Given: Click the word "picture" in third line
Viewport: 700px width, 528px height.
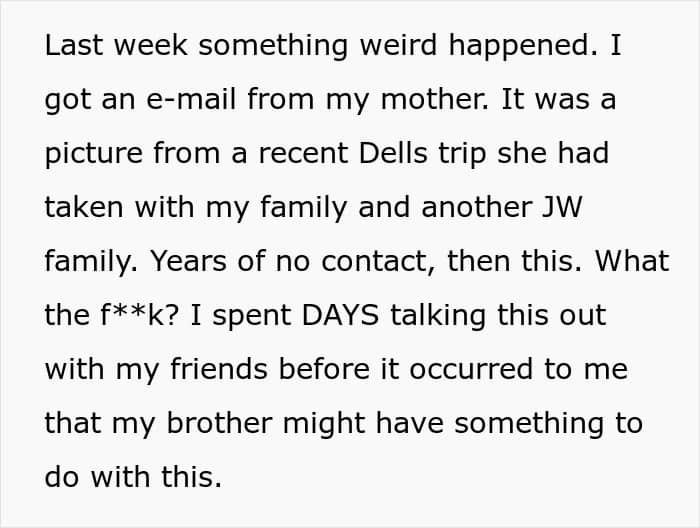Looking at the screenshot, I should [93, 153].
